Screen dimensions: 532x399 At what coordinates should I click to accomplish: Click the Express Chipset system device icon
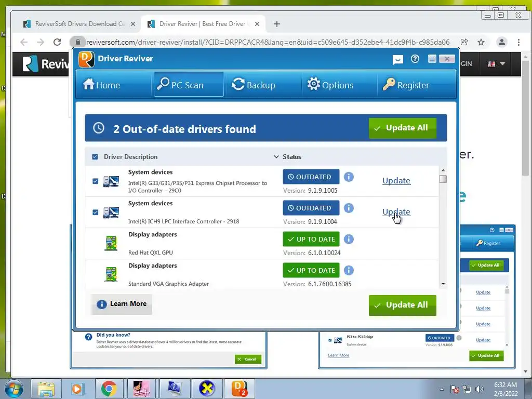111,181
